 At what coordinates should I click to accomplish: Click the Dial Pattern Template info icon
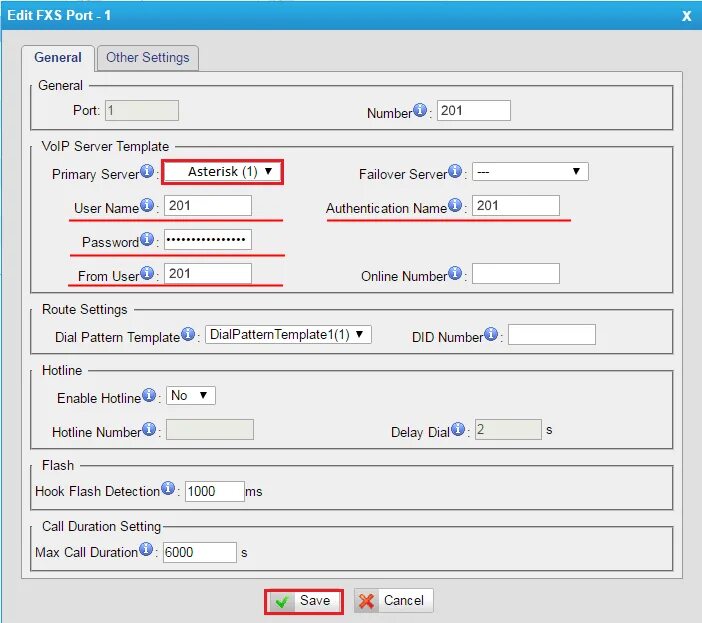point(188,334)
